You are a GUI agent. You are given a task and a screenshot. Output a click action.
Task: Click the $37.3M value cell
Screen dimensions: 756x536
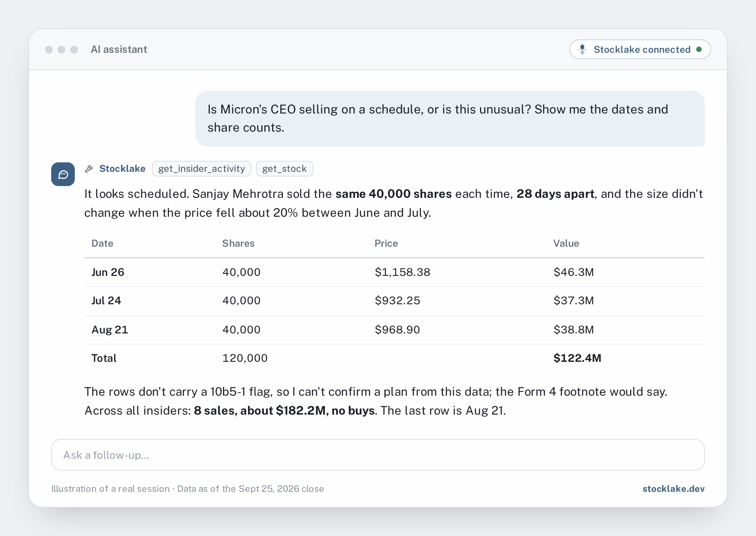pos(573,300)
